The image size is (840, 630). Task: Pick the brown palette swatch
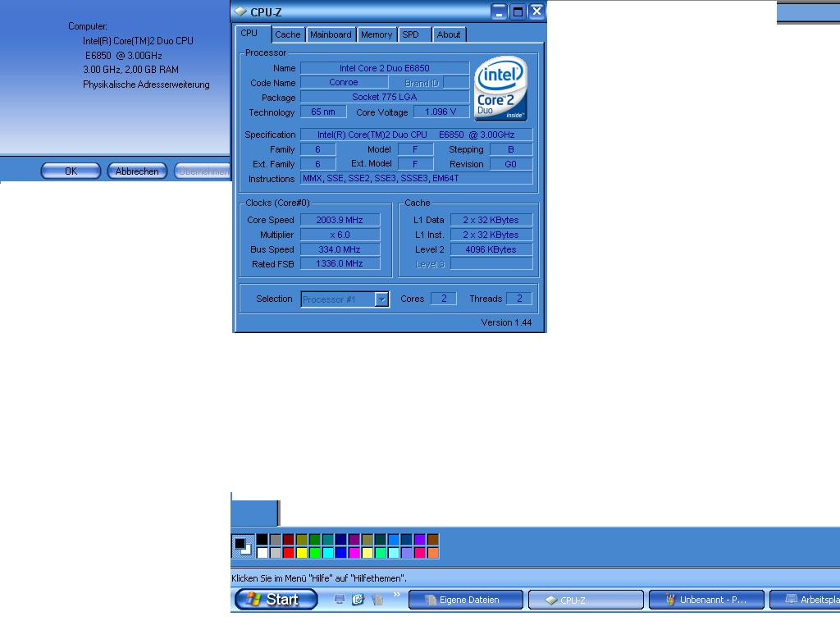coord(433,540)
